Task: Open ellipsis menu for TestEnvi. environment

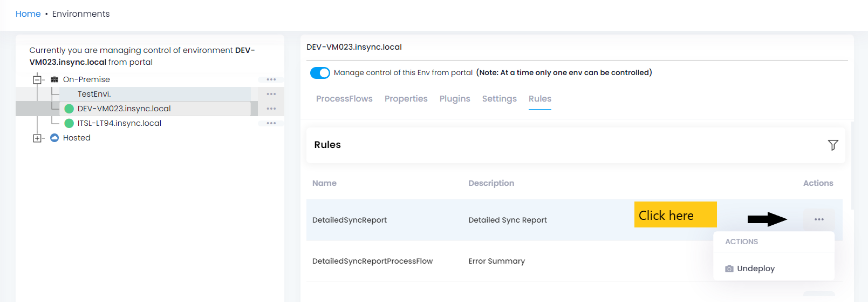Action: pos(271,94)
